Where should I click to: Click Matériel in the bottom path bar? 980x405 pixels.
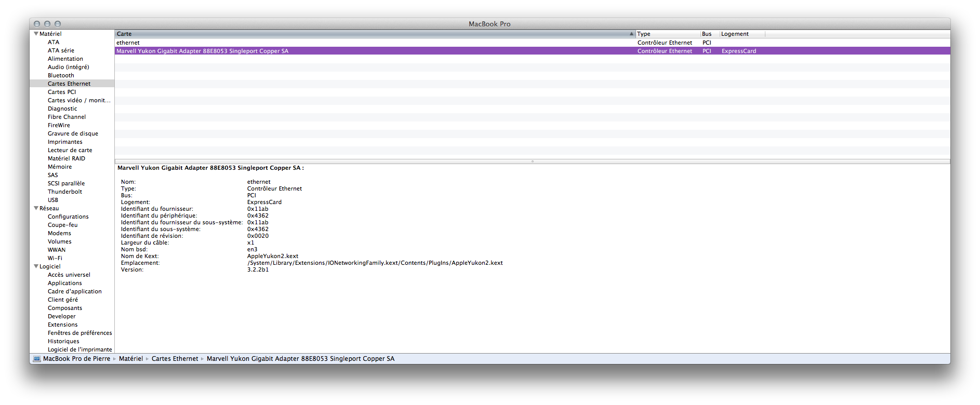pos(131,359)
